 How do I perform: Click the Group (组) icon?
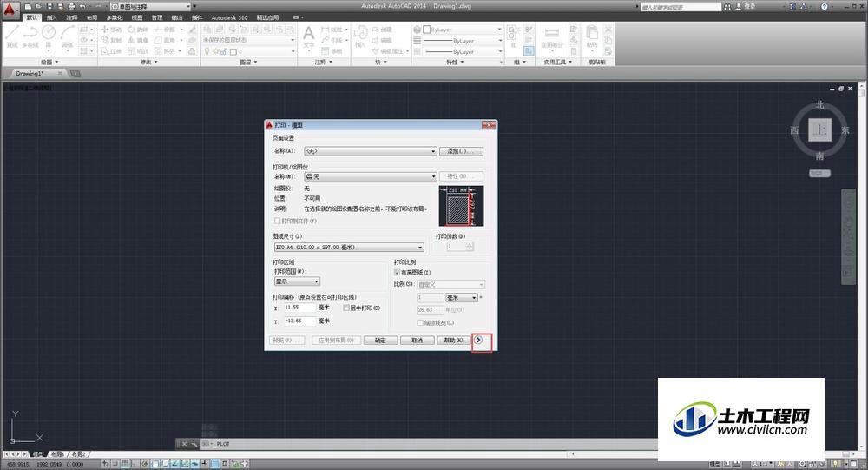(513, 36)
